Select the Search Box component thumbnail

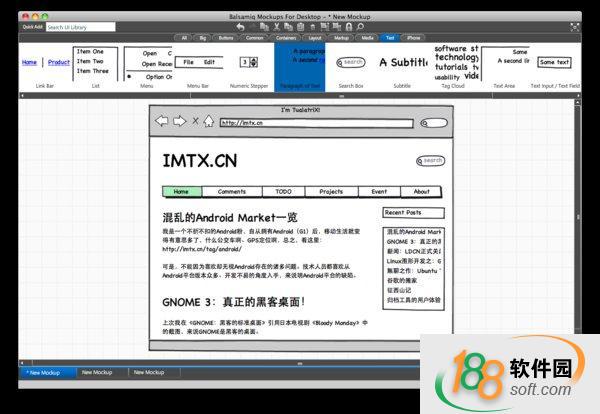tap(351, 62)
